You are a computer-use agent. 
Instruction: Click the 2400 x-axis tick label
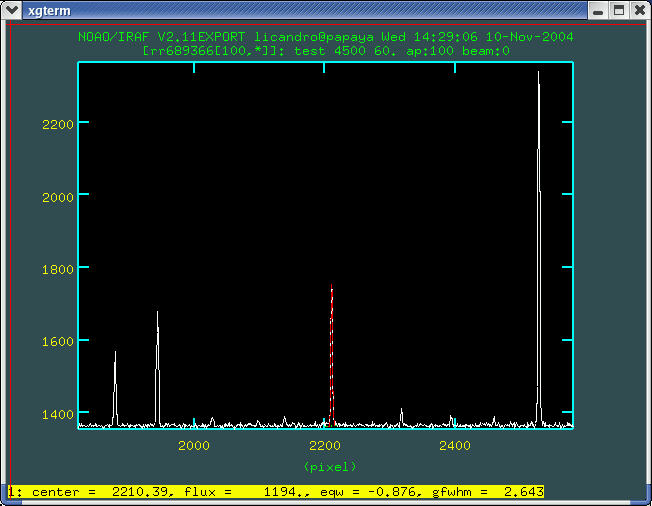click(455, 446)
